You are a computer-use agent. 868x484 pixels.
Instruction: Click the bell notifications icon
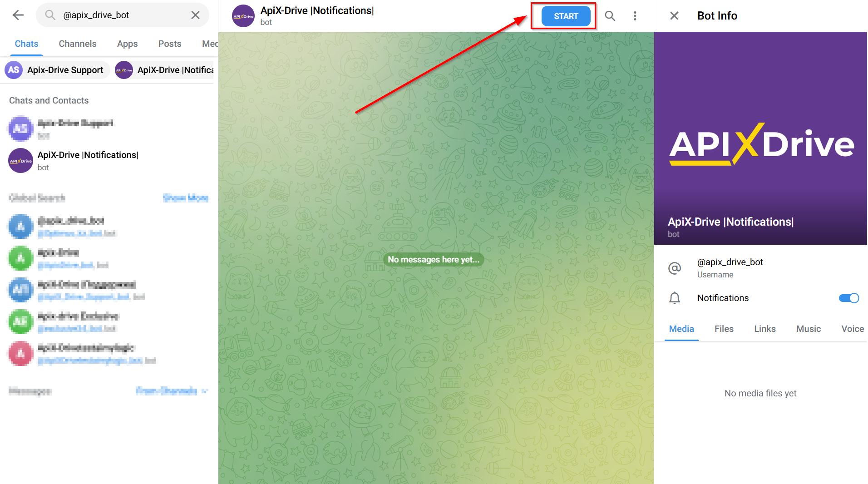coord(675,298)
